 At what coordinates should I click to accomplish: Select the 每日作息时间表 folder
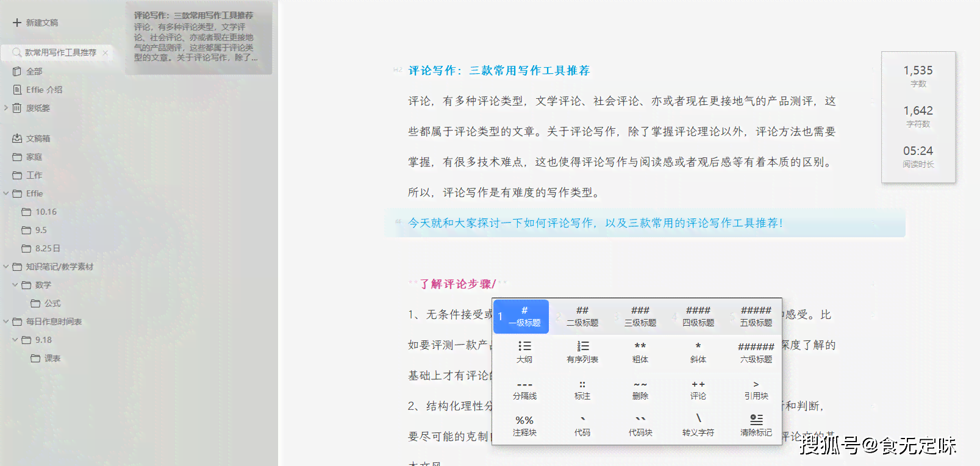click(x=54, y=321)
